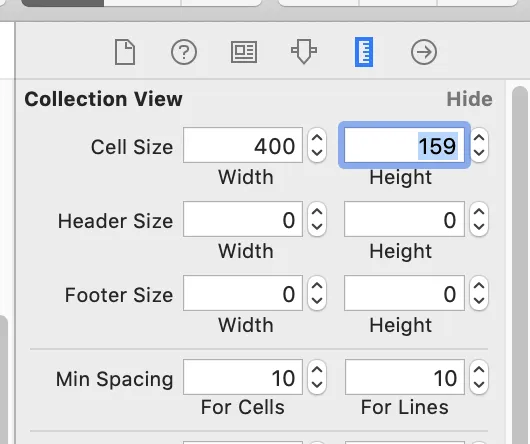530x444 pixels.
Task: Click Min Spacing For Cells field
Action: click(243, 377)
